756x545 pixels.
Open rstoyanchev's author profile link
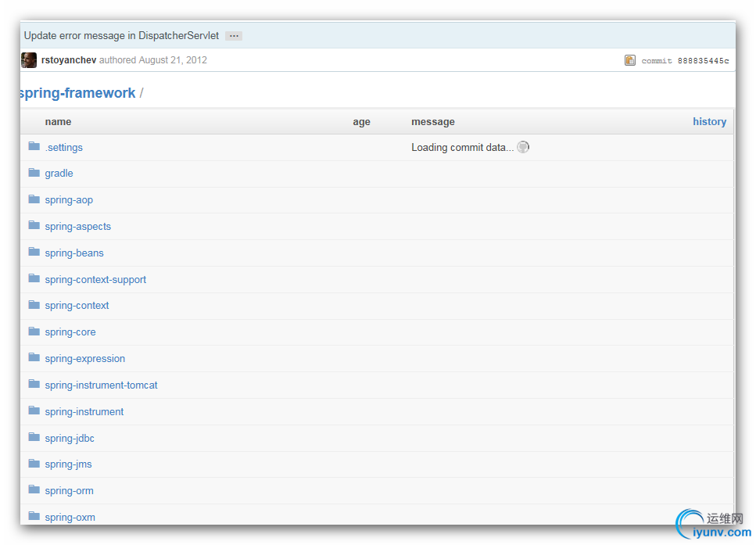click(69, 60)
